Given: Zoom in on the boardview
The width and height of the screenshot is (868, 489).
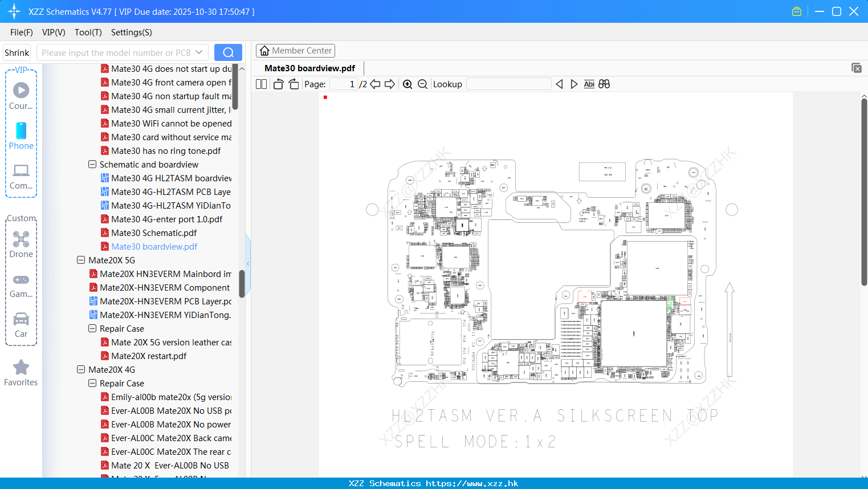Looking at the screenshot, I should (407, 84).
